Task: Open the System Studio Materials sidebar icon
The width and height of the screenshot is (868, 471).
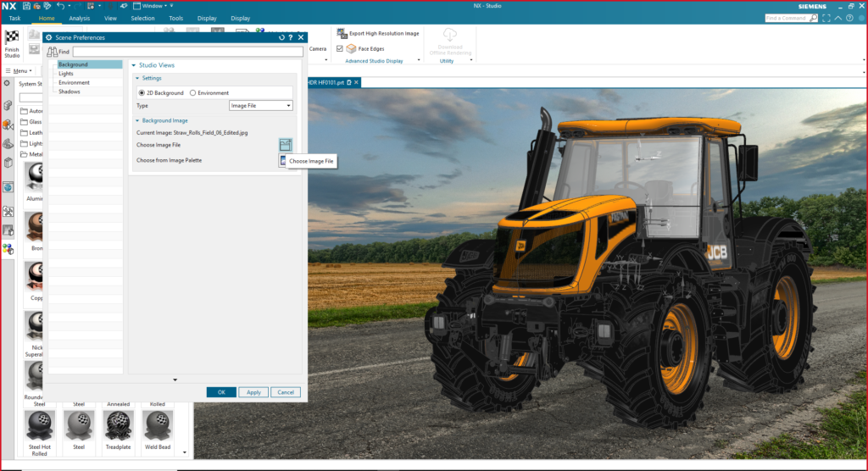Action: click(x=8, y=250)
